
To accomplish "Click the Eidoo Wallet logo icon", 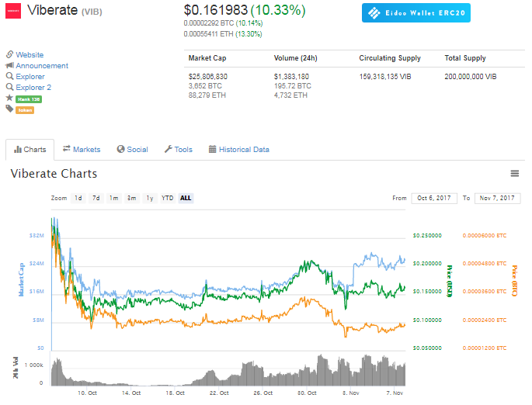I will [374, 13].
